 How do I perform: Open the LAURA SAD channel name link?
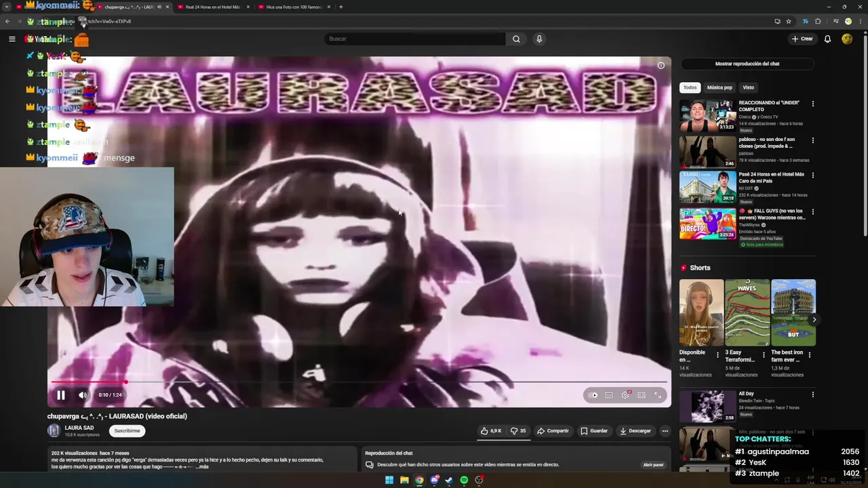pyautogui.click(x=79, y=428)
